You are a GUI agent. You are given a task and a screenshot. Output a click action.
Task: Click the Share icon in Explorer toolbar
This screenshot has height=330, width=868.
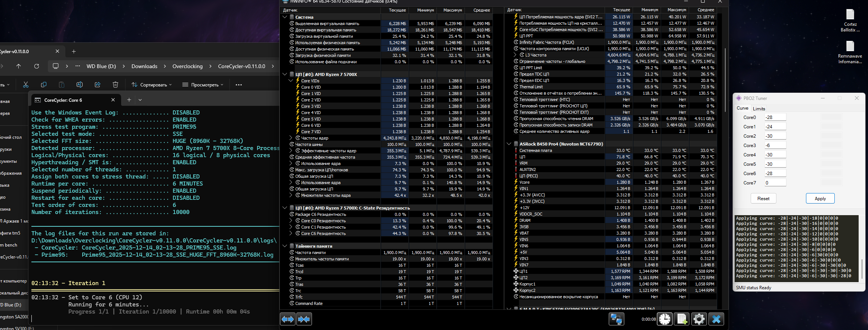coord(98,85)
